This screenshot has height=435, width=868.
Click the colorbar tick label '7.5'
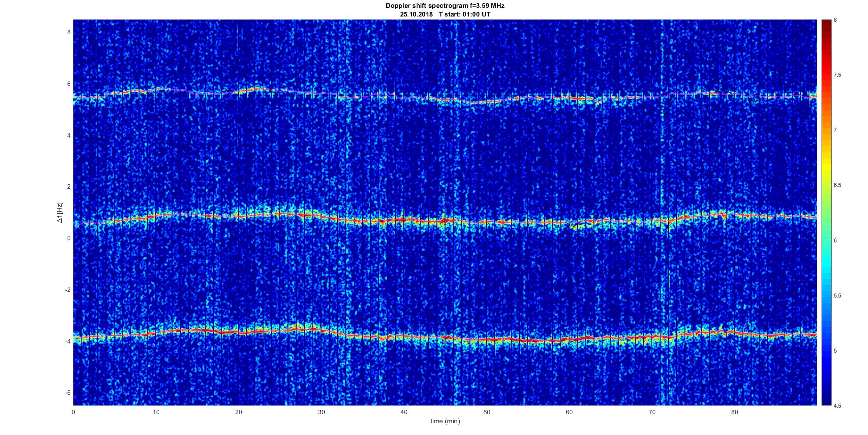(838, 75)
